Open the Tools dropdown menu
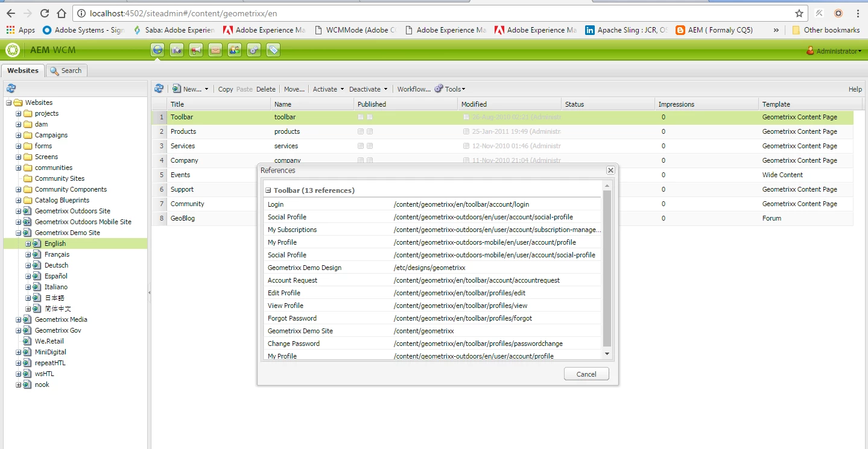Screen dimensions: 868x449 tap(450, 89)
